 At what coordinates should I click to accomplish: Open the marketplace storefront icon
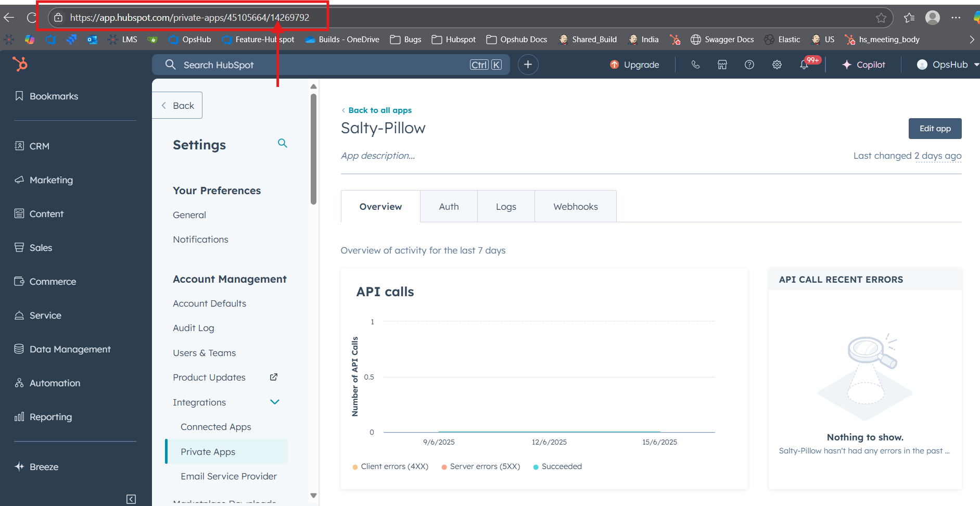coord(722,65)
